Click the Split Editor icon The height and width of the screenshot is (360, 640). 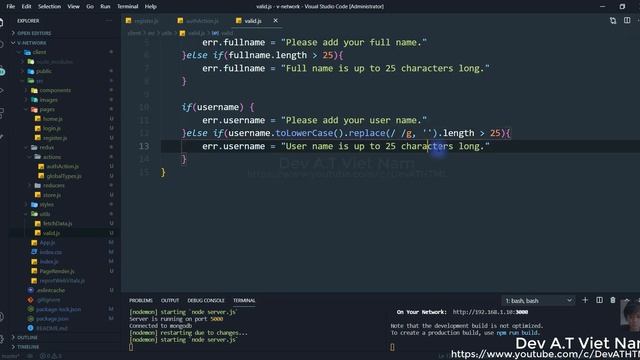tap(627, 20)
